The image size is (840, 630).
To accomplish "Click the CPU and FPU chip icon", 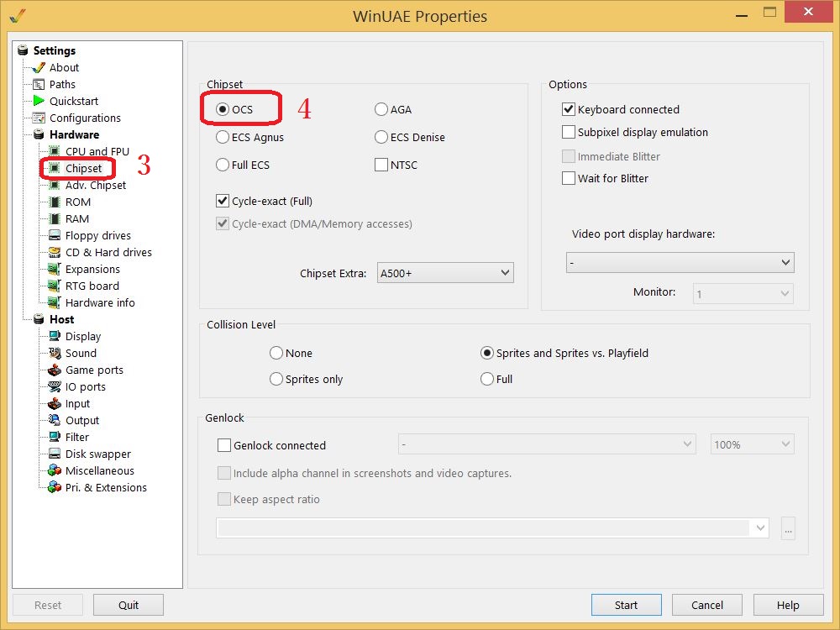I will (x=54, y=151).
